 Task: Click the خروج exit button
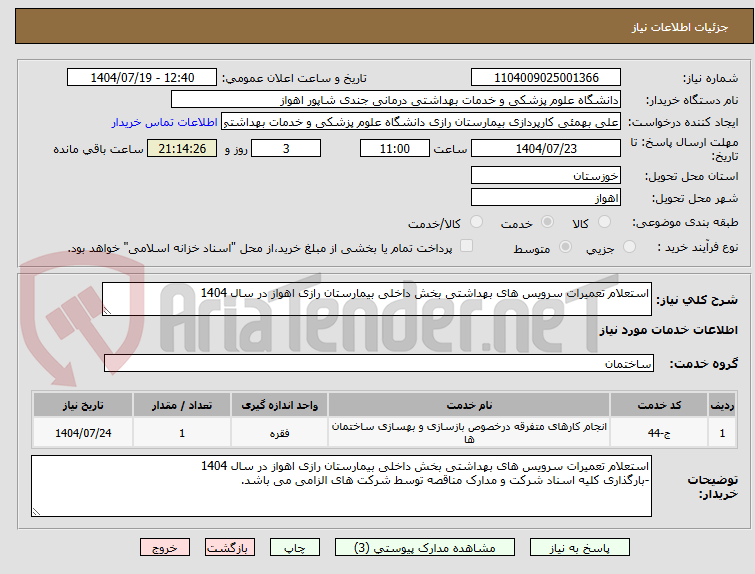[x=165, y=548]
